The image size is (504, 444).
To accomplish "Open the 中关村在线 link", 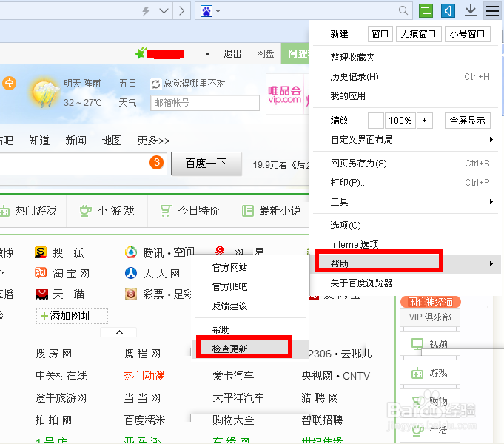I will (x=61, y=376).
